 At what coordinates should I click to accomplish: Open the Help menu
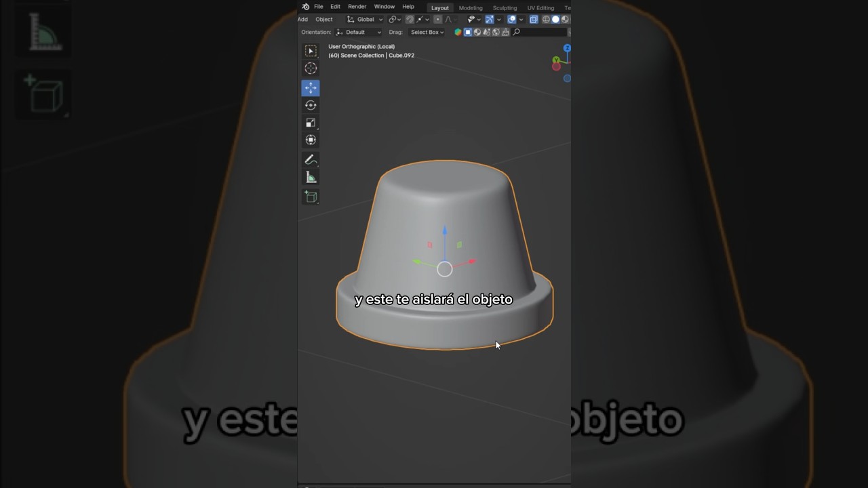coord(408,7)
